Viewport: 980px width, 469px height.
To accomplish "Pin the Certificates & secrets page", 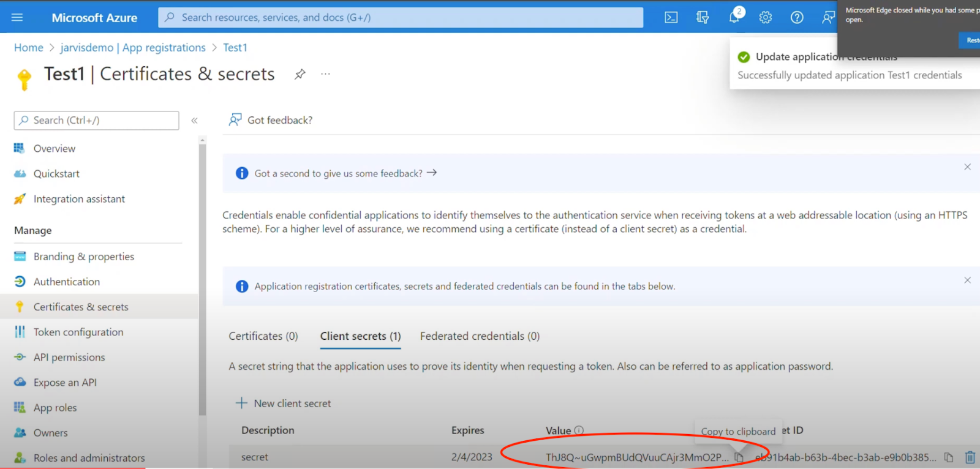I will [300, 74].
